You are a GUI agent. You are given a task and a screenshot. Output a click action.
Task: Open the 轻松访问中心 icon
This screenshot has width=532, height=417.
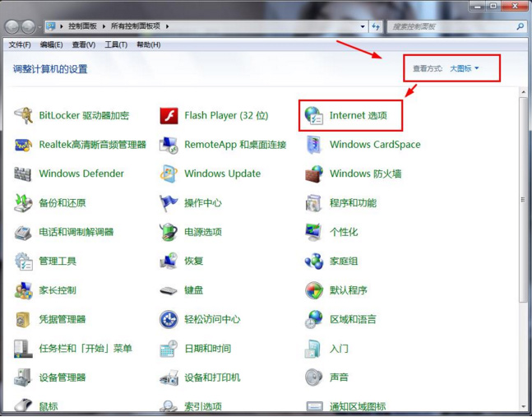pyautogui.click(x=169, y=320)
